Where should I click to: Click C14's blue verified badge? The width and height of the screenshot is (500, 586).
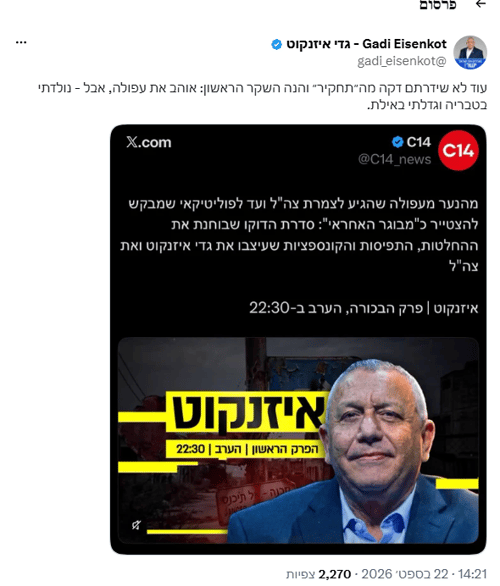[398, 142]
